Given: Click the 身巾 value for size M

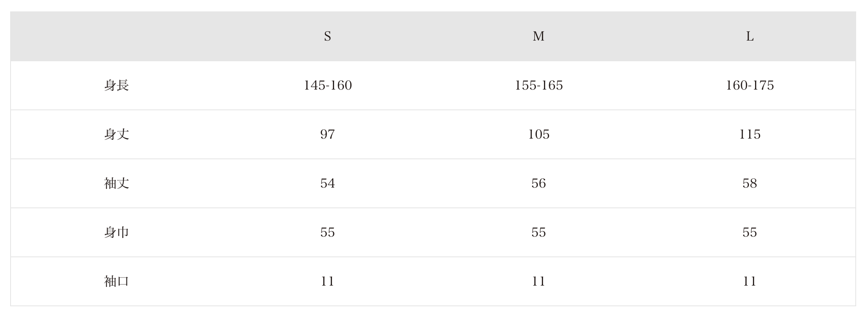Looking at the screenshot, I should [538, 233].
